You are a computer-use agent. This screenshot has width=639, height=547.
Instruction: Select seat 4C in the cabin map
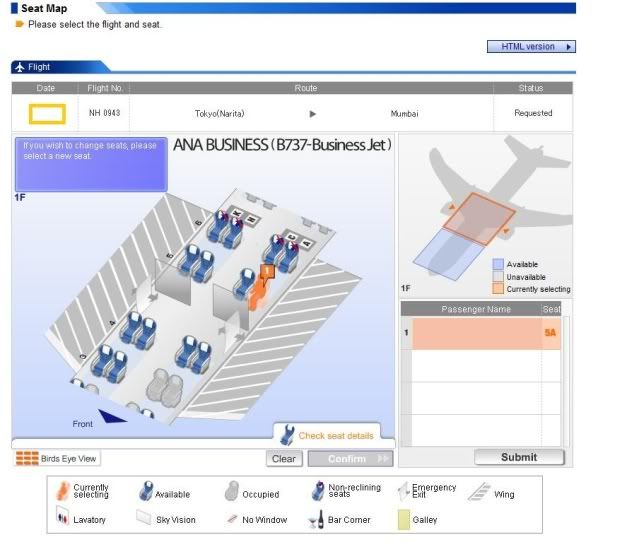[x=186, y=351]
